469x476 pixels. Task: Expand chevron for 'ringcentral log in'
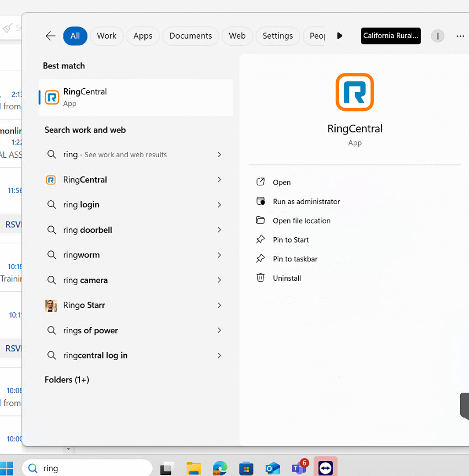[x=219, y=355]
